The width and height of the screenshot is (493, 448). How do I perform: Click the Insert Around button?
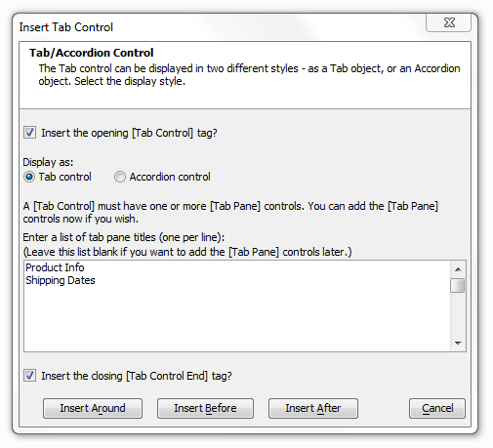point(93,408)
